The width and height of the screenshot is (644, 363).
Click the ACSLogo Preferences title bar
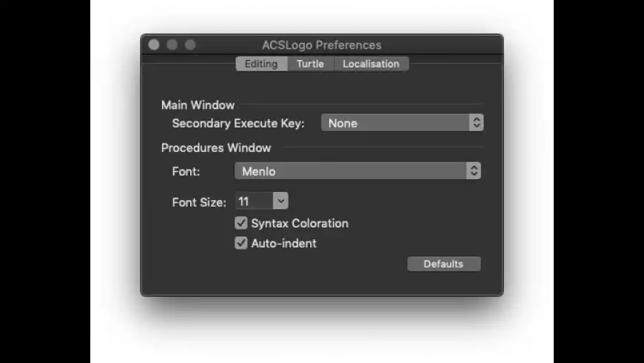click(x=322, y=44)
